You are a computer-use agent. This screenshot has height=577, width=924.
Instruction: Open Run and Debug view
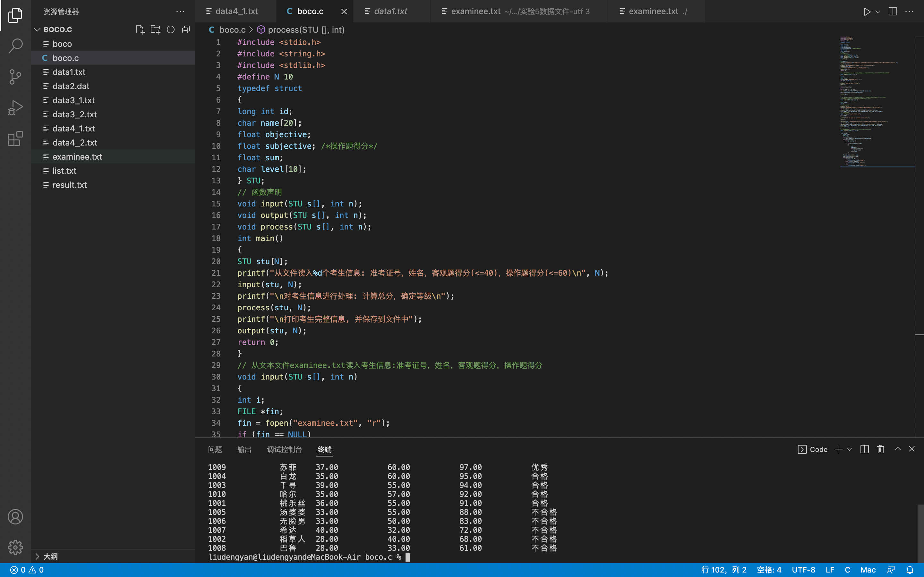(x=15, y=108)
